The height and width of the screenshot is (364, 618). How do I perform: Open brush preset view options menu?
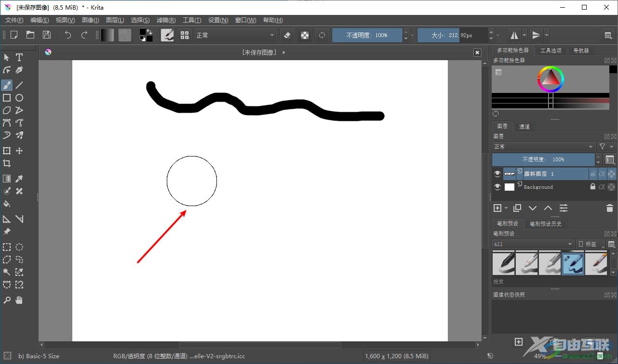[611, 244]
